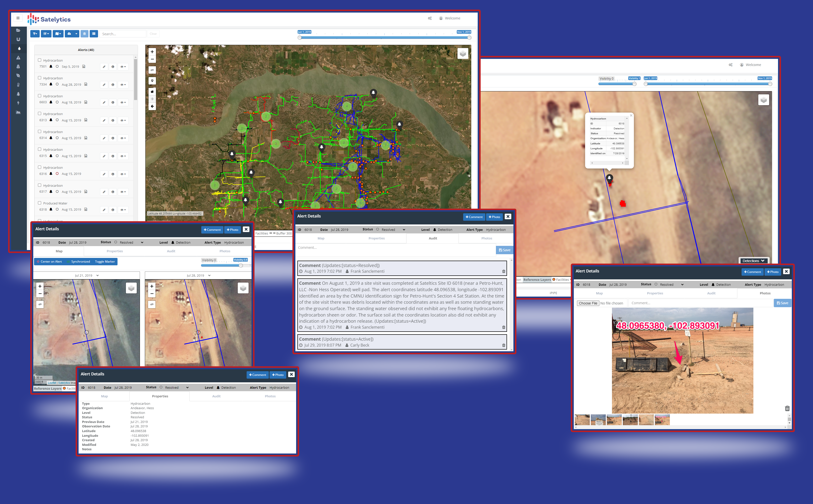This screenshot has width=813, height=504.
Task: Check the box for Hydrocarbon alert 7334
Action: point(39,78)
